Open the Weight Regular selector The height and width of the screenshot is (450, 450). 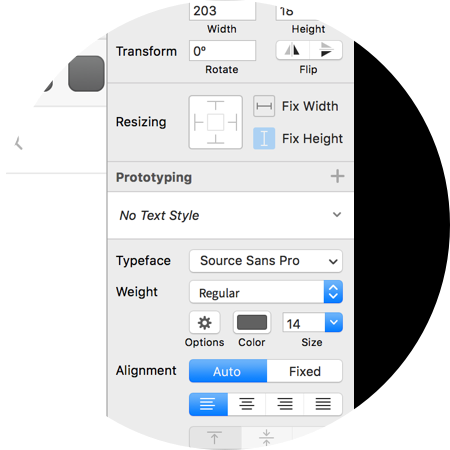[x=266, y=292]
